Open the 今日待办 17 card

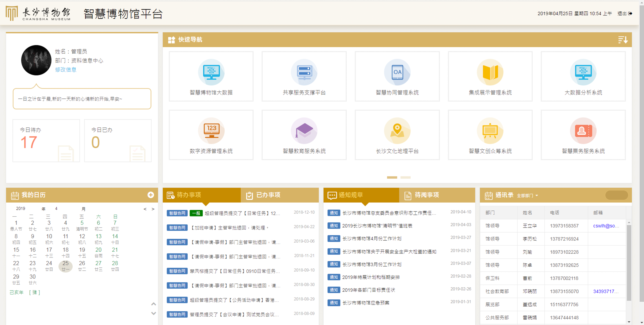click(46, 141)
